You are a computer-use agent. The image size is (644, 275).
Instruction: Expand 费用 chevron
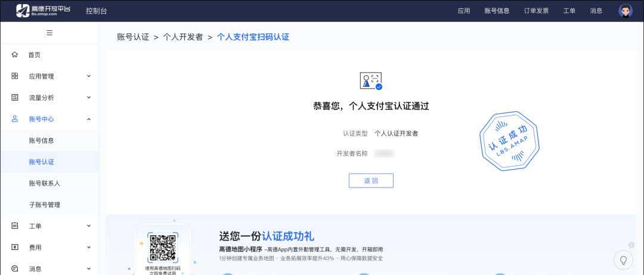pos(89,248)
